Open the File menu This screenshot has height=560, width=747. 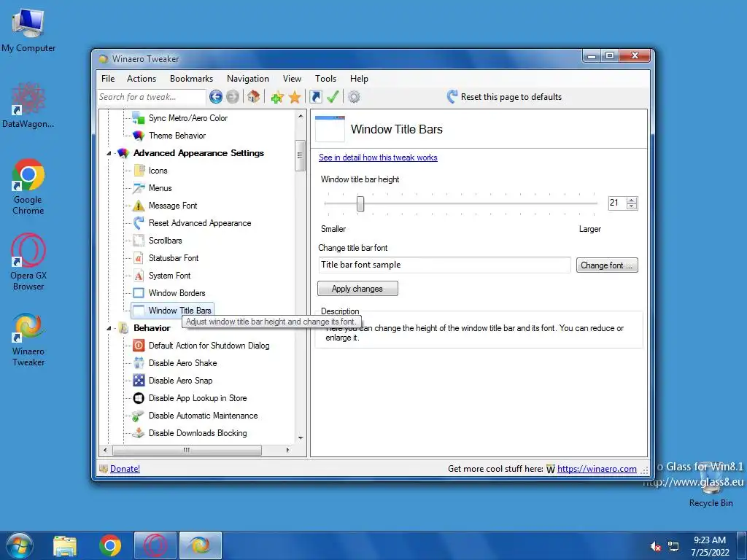click(108, 79)
